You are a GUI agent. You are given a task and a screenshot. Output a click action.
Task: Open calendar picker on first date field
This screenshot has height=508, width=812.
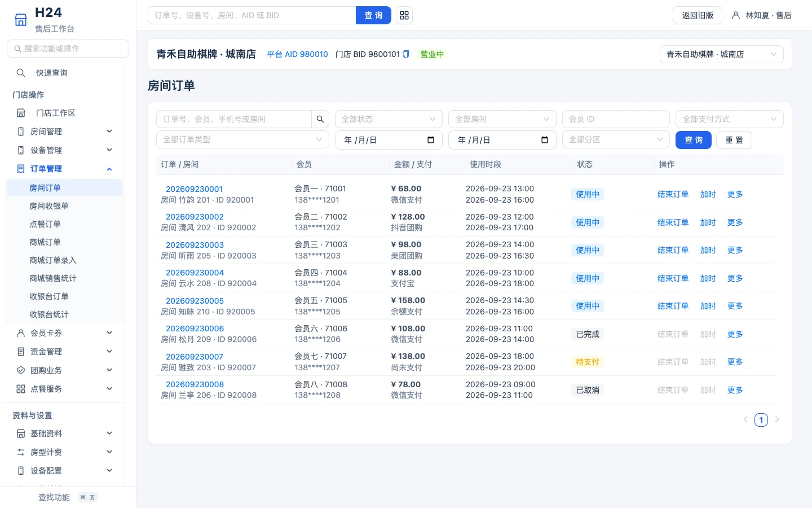click(x=431, y=140)
